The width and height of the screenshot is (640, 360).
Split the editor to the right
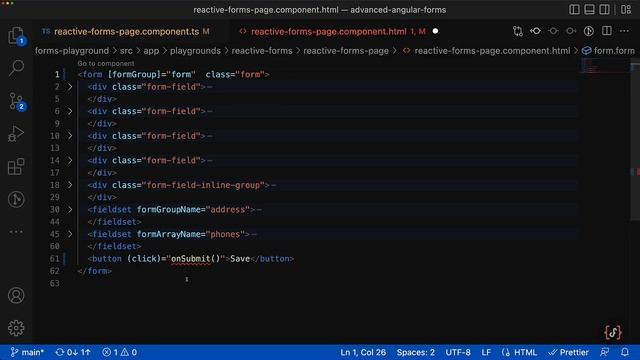pyautogui.click(x=607, y=31)
